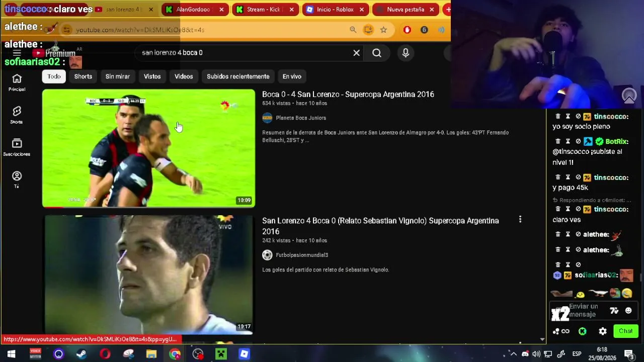Viewport: 644px width, 362px height.
Task: Switch input language via ESP indicator
Action: (577, 354)
